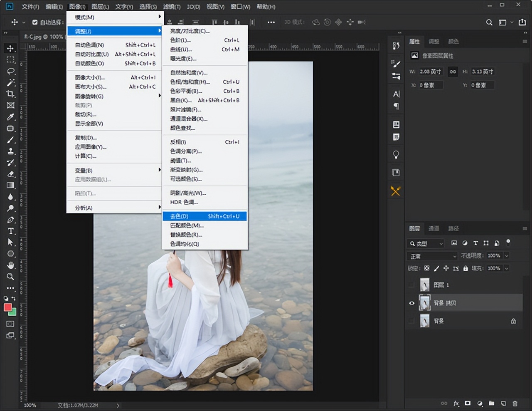Select the Crop tool in toolbar
The image size is (532, 411).
click(x=11, y=94)
